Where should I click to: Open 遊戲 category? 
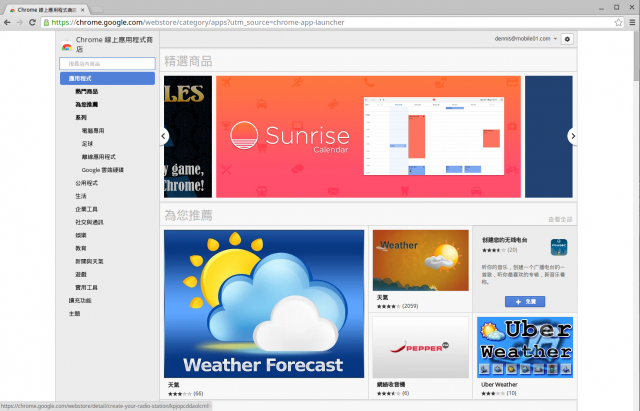(81, 274)
